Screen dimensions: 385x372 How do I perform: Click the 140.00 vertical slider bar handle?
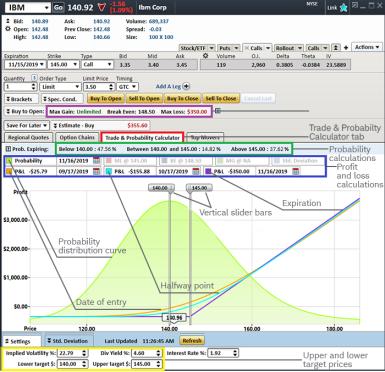click(161, 188)
